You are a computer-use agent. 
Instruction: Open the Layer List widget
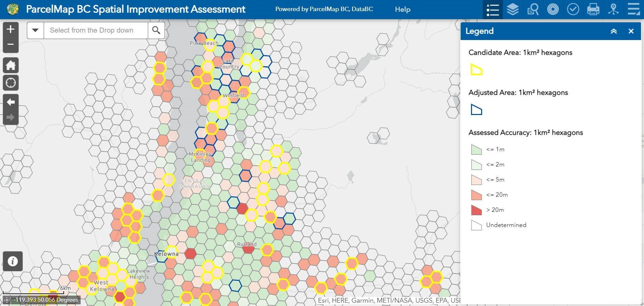coord(513,9)
